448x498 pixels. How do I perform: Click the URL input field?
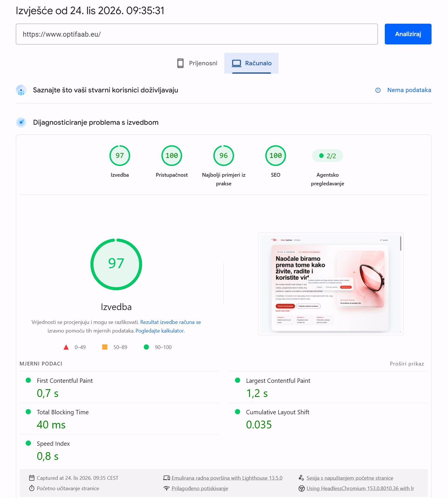point(197,34)
